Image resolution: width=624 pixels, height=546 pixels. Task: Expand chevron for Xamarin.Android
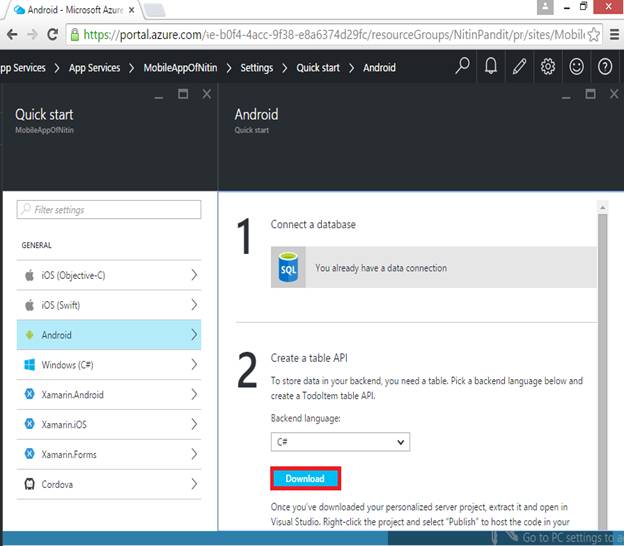click(x=194, y=394)
